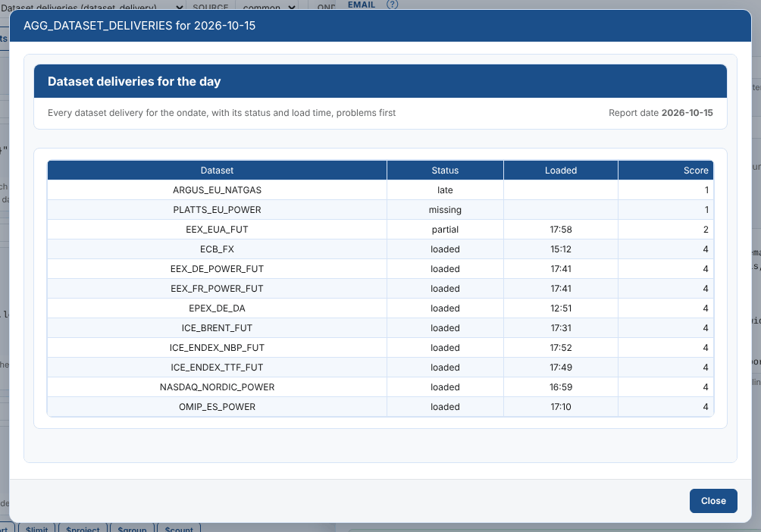Open the Dataset deliveries dropdown in background window
The height and width of the screenshot is (532, 761).
click(x=92, y=6)
